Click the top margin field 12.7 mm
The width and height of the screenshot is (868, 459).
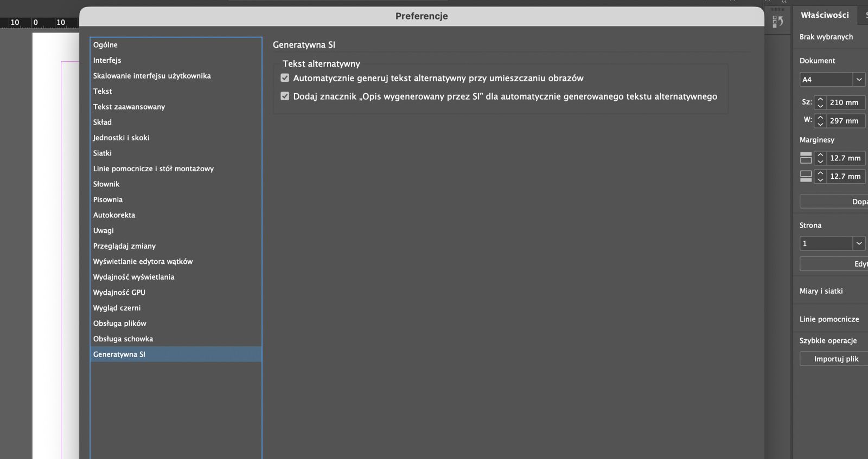point(846,158)
